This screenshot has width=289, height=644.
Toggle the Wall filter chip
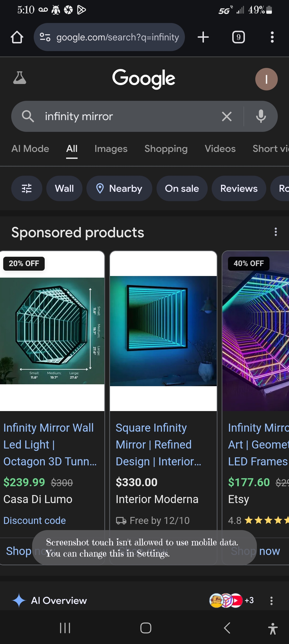[x=64, y=189]
